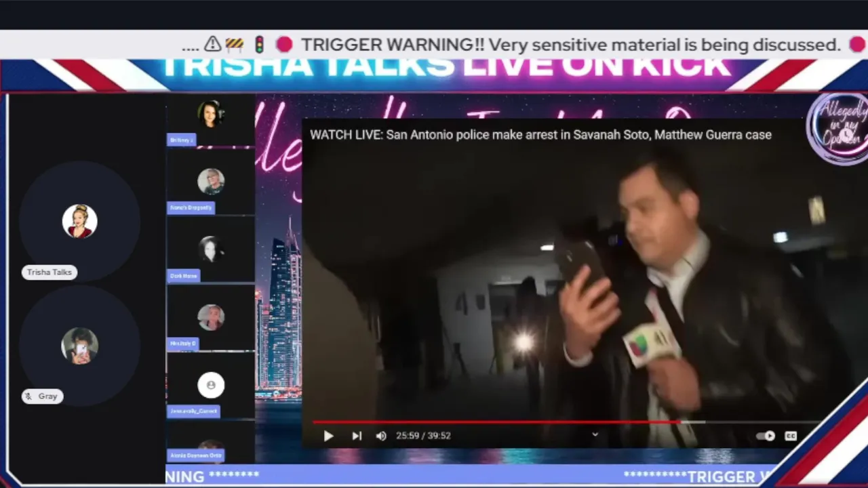Click the 'Trisha Talks' name label
Viewport: 868px width, 488px height.
click(x=50, y=272)
